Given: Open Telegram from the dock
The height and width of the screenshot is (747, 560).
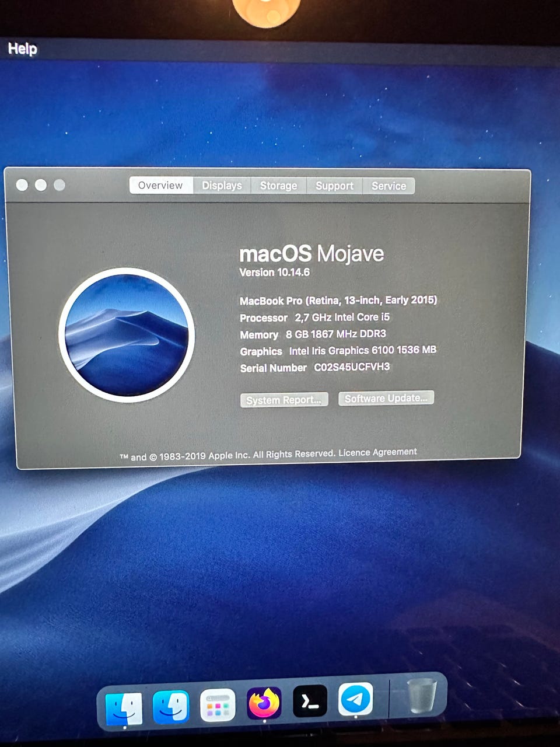Looking at the screenshot, I should coord(356,699).
